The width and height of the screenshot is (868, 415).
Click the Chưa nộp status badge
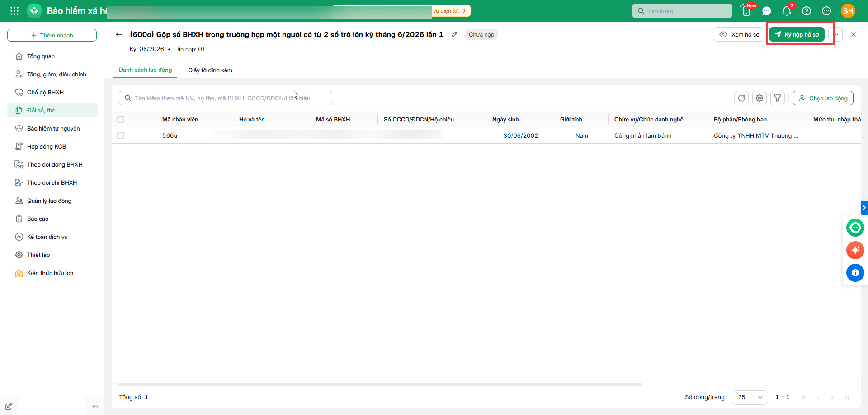tap(481, 34)
